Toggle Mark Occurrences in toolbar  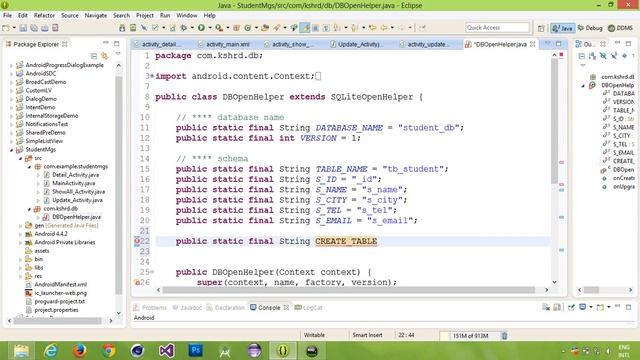click(x=304, y=28)
